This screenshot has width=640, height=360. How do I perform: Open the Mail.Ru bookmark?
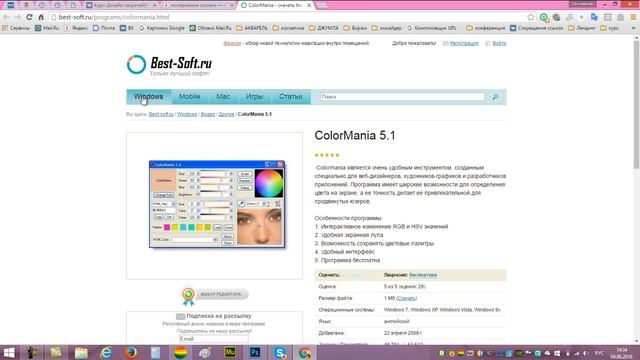(47, 28)
